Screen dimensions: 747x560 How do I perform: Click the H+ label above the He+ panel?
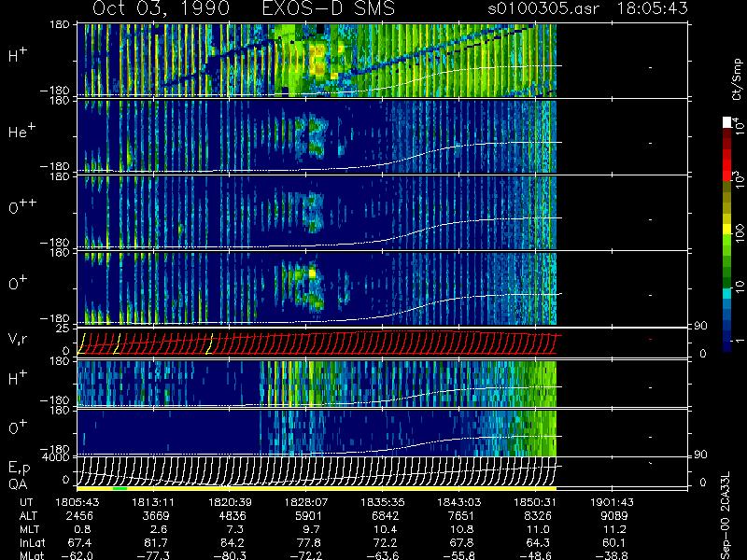pos(18,55)
